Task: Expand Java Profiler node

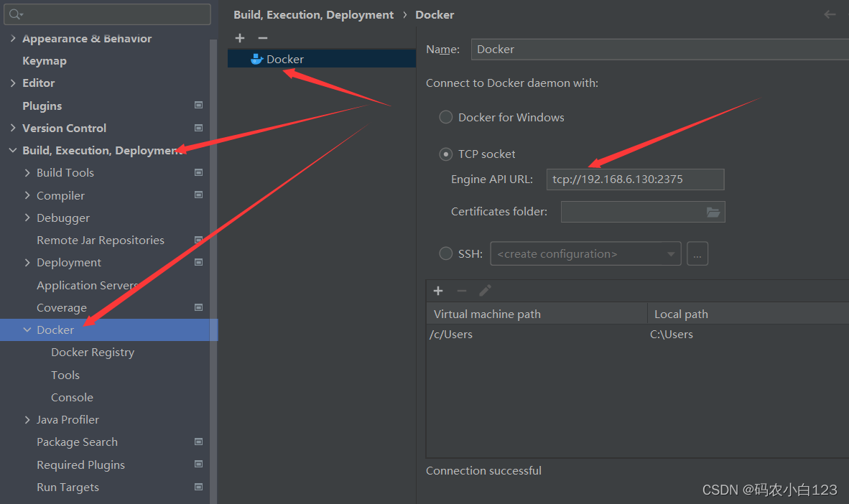Action: pyautogui.click(x=27, y=419)
